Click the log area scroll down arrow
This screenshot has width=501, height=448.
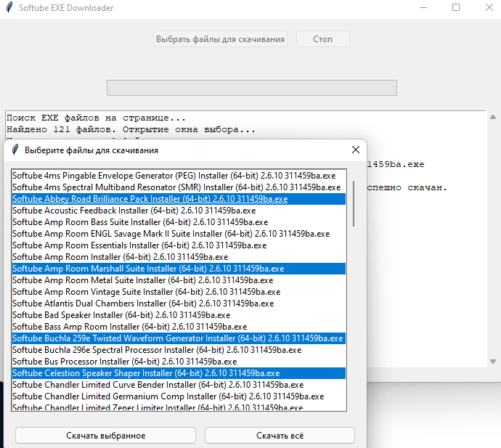[493, 362]
